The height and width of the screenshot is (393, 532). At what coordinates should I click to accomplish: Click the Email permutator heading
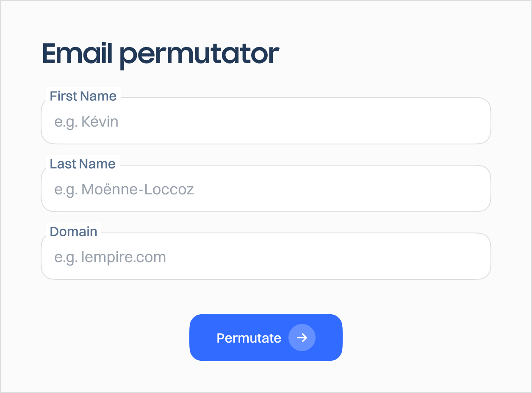(x=161, y=54)
